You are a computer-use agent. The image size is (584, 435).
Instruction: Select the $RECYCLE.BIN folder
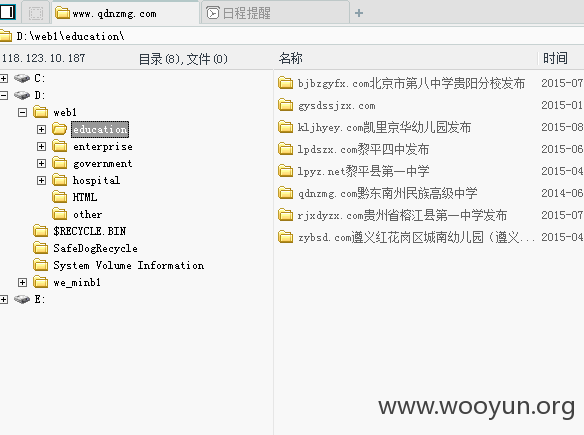tap(90, 231)
